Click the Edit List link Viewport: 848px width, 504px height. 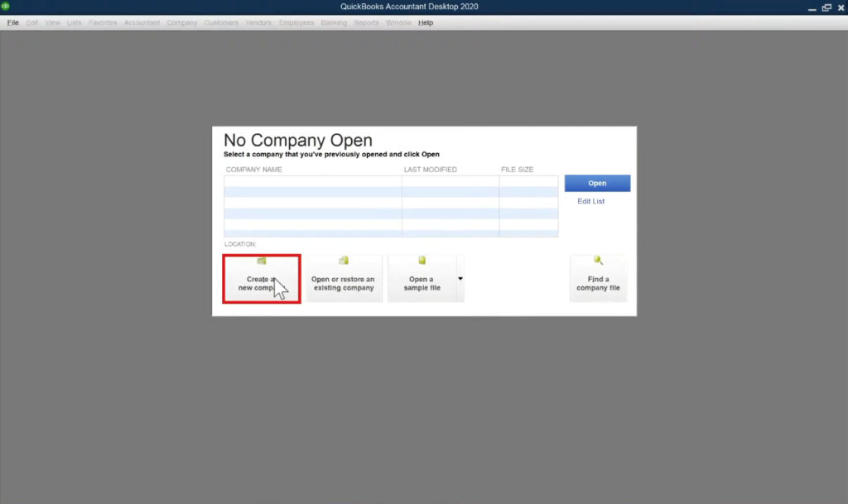[590, 201]
